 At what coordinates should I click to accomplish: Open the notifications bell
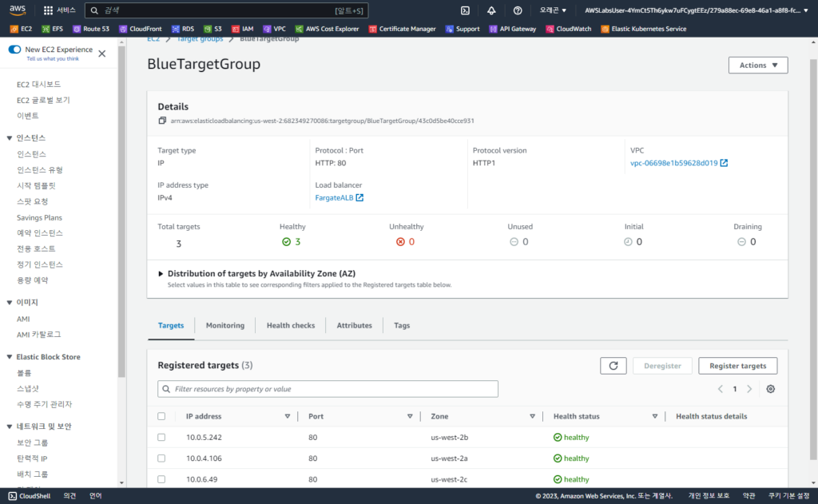(x=491, y=10)
